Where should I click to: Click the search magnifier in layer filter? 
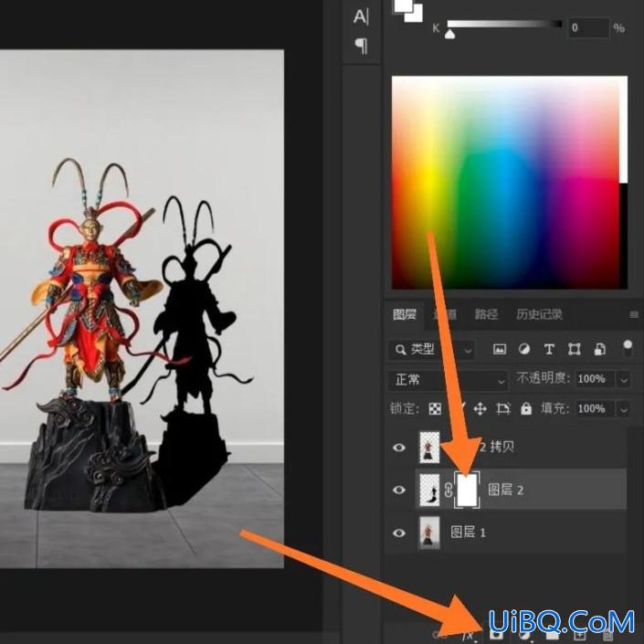tap(399, 350)
